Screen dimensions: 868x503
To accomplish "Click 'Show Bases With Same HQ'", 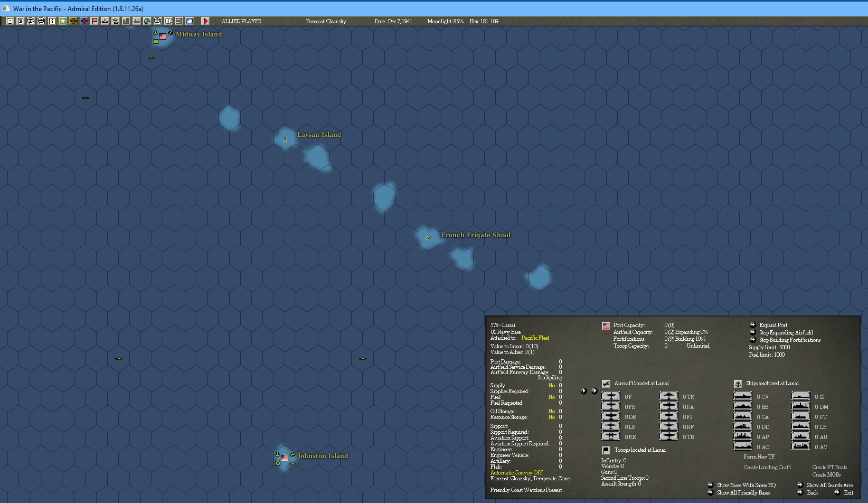I will 746,485.
